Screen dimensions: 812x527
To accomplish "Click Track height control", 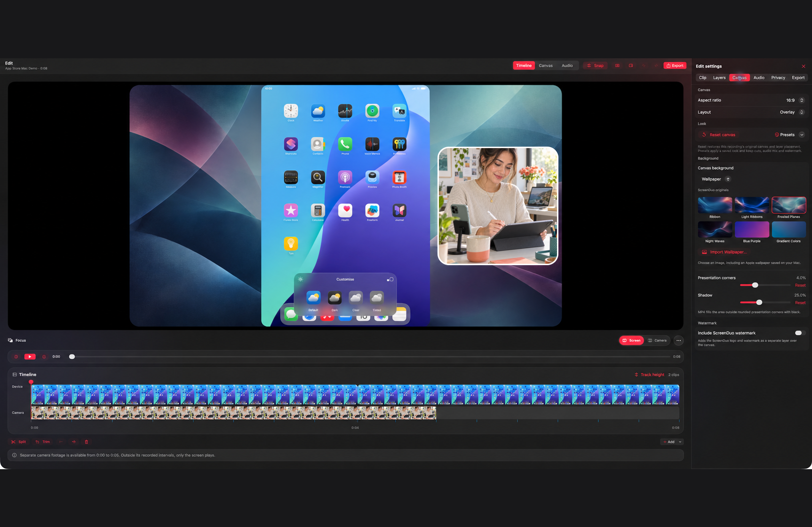I will pyautogui.click(x=649, y=375).
